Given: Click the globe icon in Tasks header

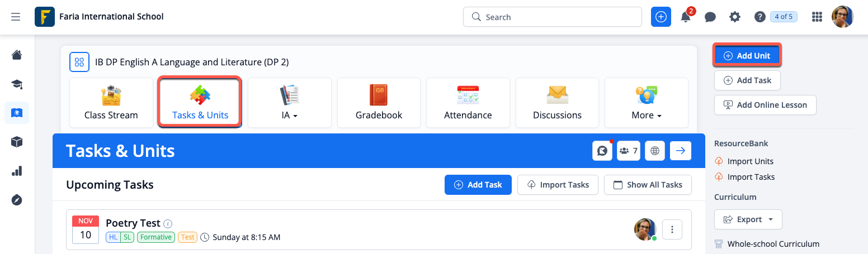Looking at the screenshot, I should (x=655, y=151).
